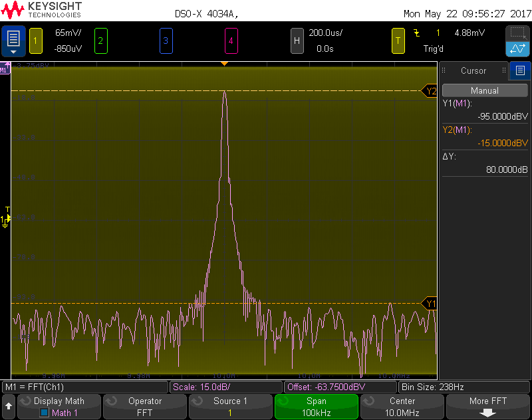Select the Span 100kHz softkey

click(317, 407)
